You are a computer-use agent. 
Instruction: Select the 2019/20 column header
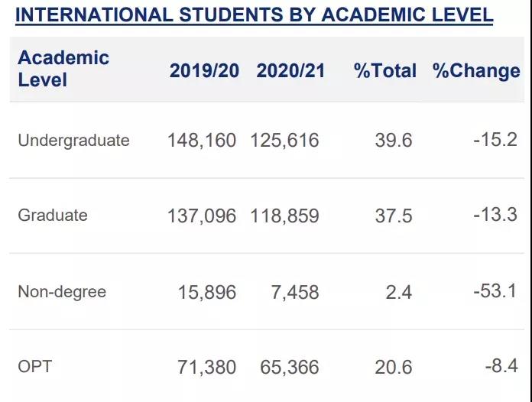(x=204, y=71)
